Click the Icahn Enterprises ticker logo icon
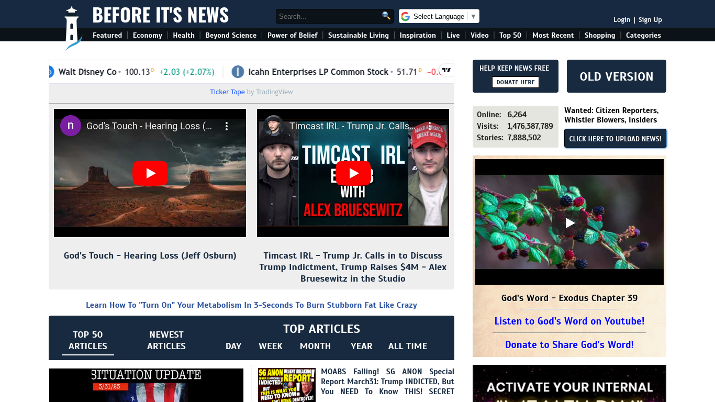Image resolution: width=715 pixels, height=402 pixels. tap(238, 72)
